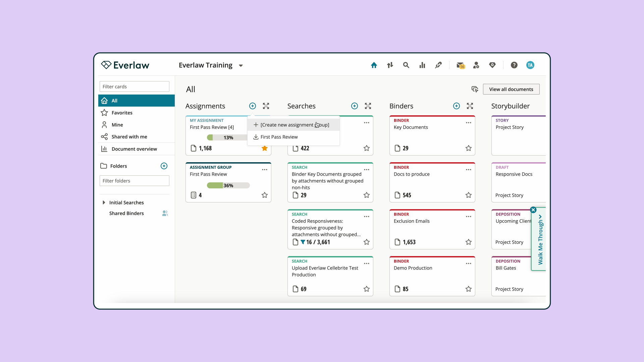Open the search magnifier icon in top bar
The image size is (644, 362).
[x=406, y=65]
